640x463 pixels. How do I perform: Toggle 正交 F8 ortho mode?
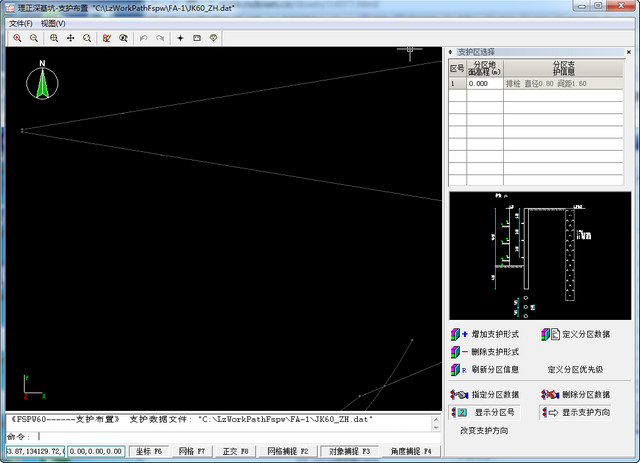[x=235, y=452]
